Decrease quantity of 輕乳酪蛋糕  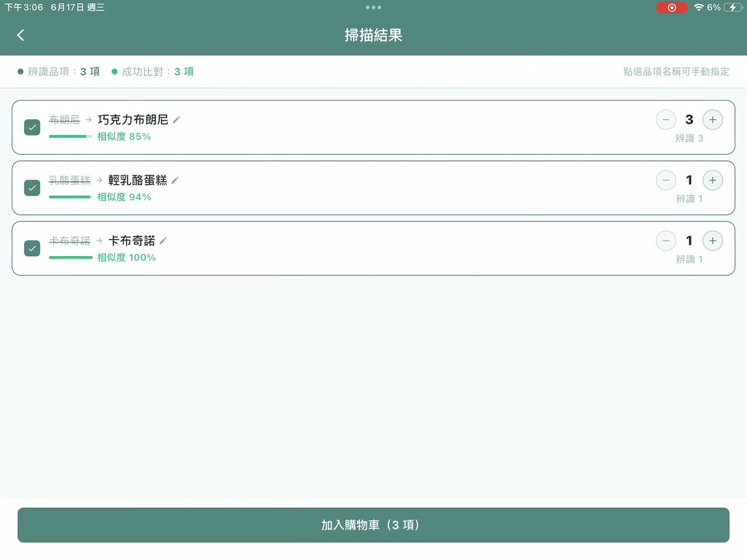click(x=666, y=180)
